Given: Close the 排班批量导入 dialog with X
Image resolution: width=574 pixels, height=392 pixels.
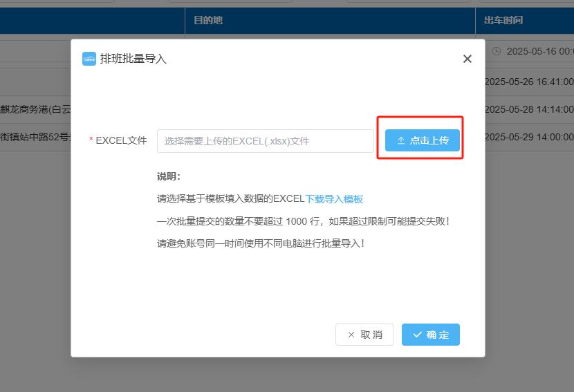Looking at the screenshot, I should pos(467,59).
